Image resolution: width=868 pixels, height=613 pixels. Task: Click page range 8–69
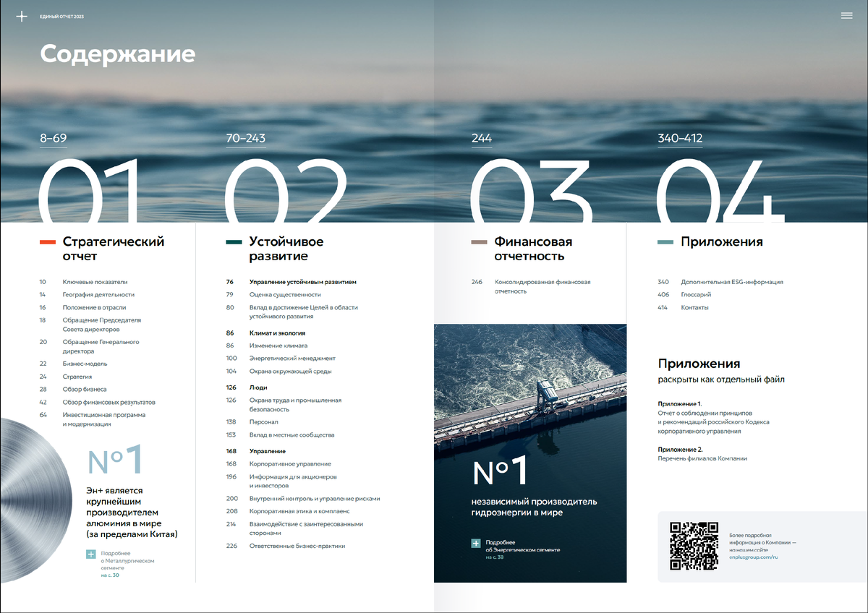tap(53, 139)
